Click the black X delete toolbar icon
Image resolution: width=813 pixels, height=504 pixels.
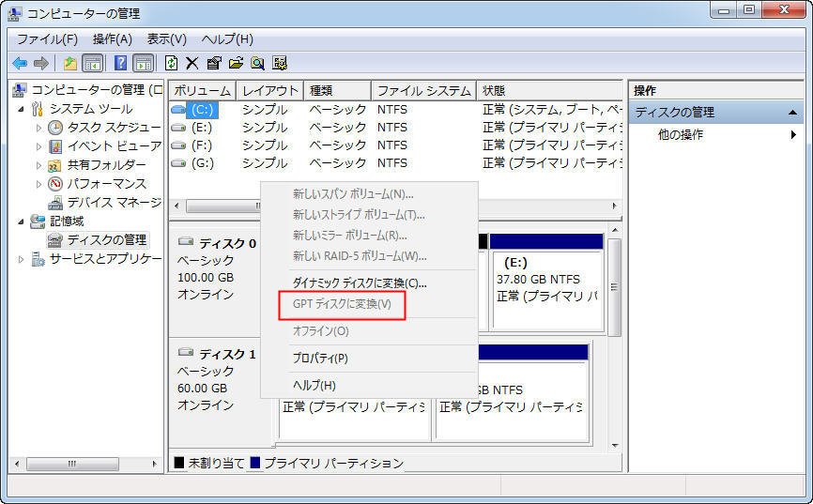point(192,63)
